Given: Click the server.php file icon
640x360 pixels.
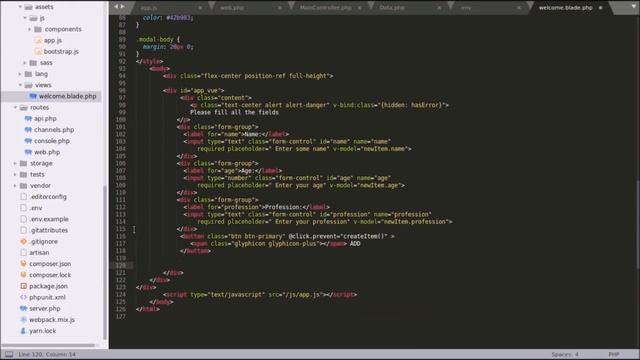Looking at the screenshot, I should tap(23, 309).
